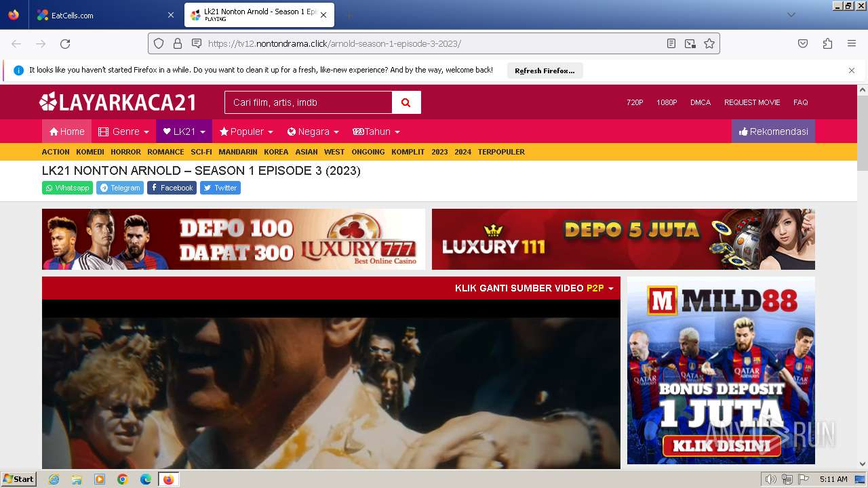This screenshot has width=868, height=488.
Task: Dismiss the Firefox refresh notification bar
Action: (x=852, y=70)
